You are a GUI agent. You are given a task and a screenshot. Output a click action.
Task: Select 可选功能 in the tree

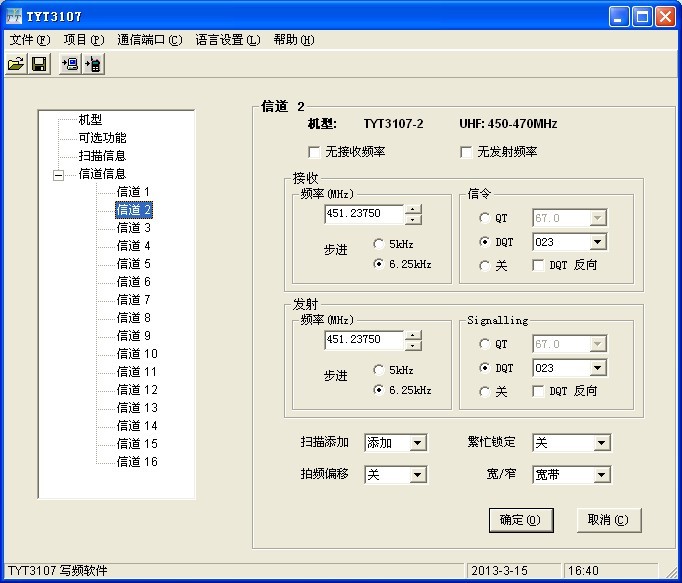102,138
